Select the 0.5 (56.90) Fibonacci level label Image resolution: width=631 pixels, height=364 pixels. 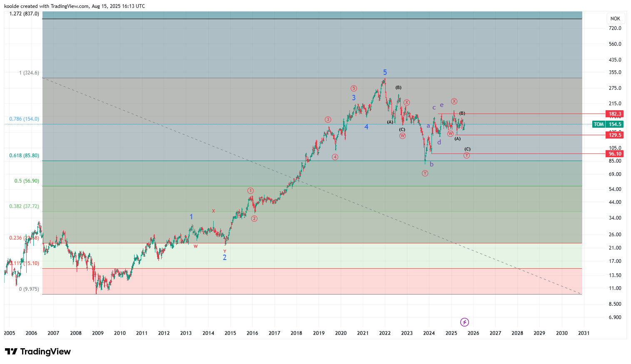coord(27,181)
